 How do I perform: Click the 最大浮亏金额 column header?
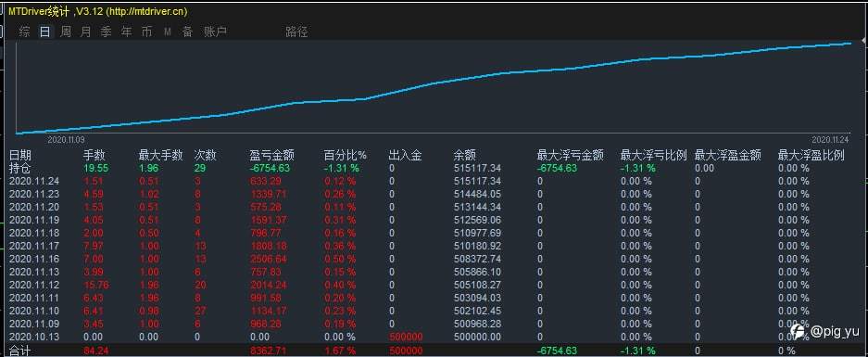coord(571,156)
